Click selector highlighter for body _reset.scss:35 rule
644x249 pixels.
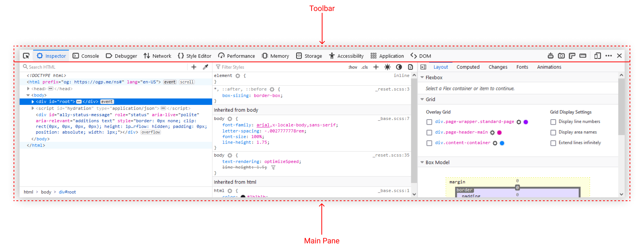[x=230, y=155]
